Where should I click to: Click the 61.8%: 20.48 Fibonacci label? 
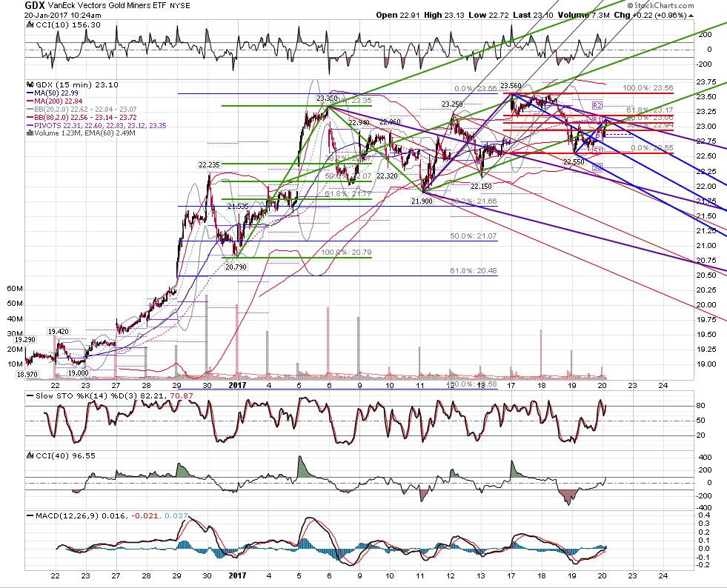click(x=474, y=270)
